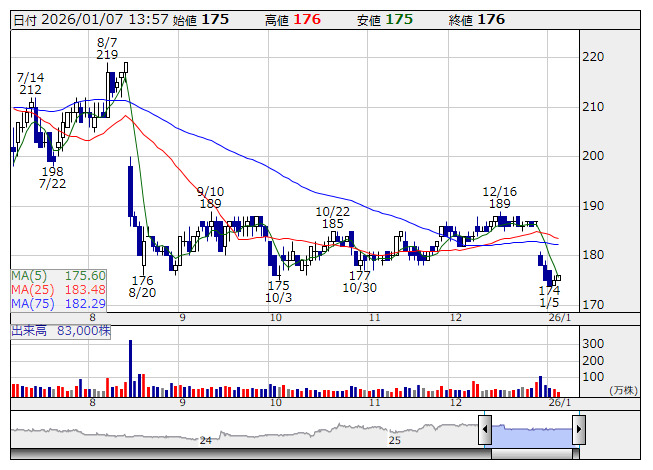Click the left range handle arrow
653x470 pixels.
pyautogui.click(x=485, y=429)
